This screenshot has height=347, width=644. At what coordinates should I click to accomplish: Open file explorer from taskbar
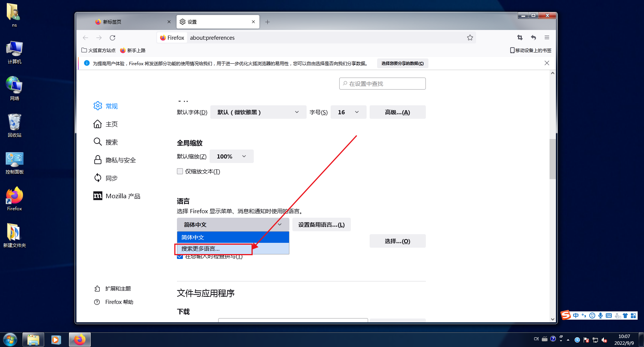click(x=33, y=340)
